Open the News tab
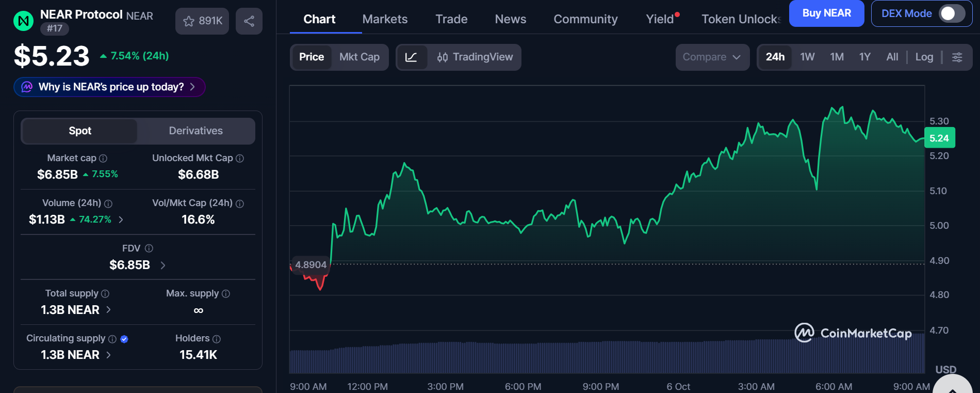The width and height of the screenshot is (980, 393). [511, 19]
